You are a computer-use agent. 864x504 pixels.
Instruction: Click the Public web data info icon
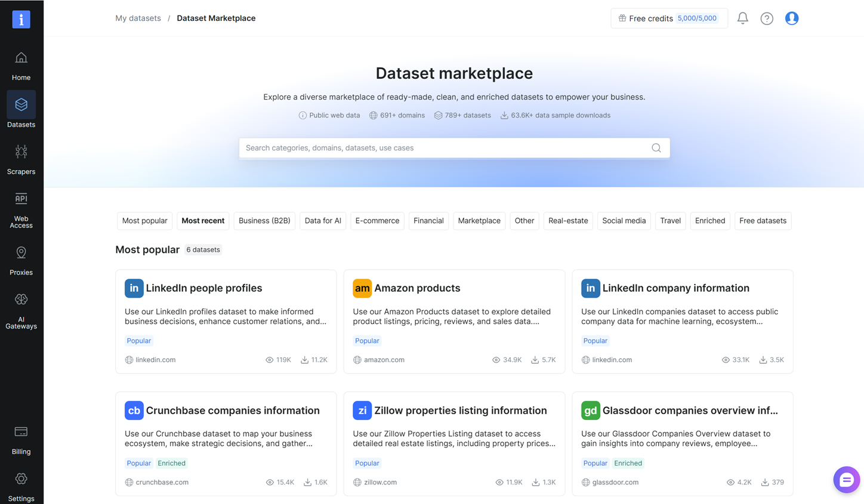tap(303, 116)
